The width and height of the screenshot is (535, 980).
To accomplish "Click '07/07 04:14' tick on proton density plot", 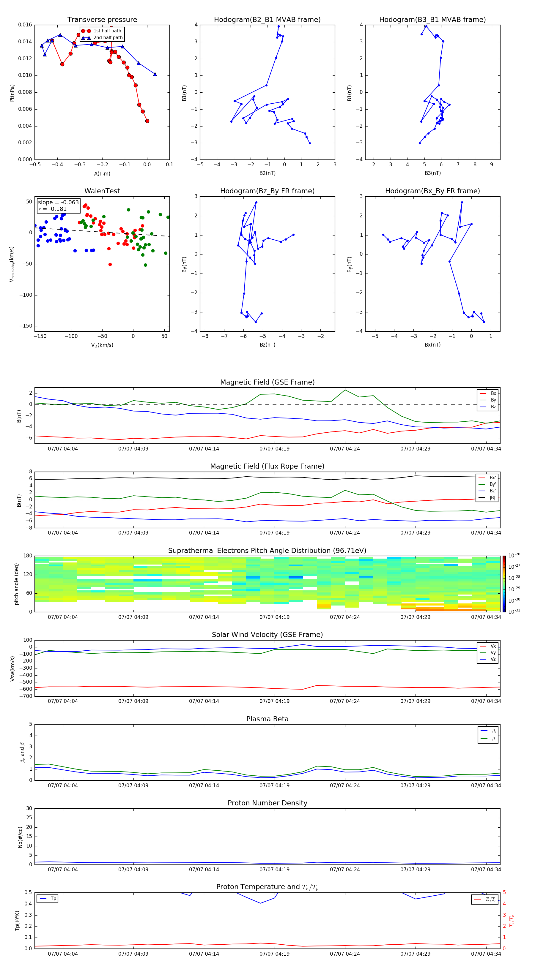I will pos(204,869).
